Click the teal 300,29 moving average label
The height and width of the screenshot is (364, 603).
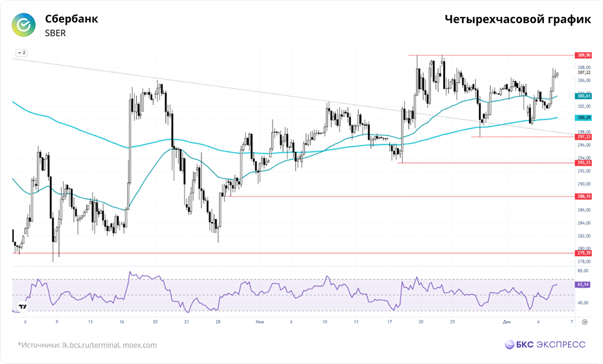pos(583,118)
